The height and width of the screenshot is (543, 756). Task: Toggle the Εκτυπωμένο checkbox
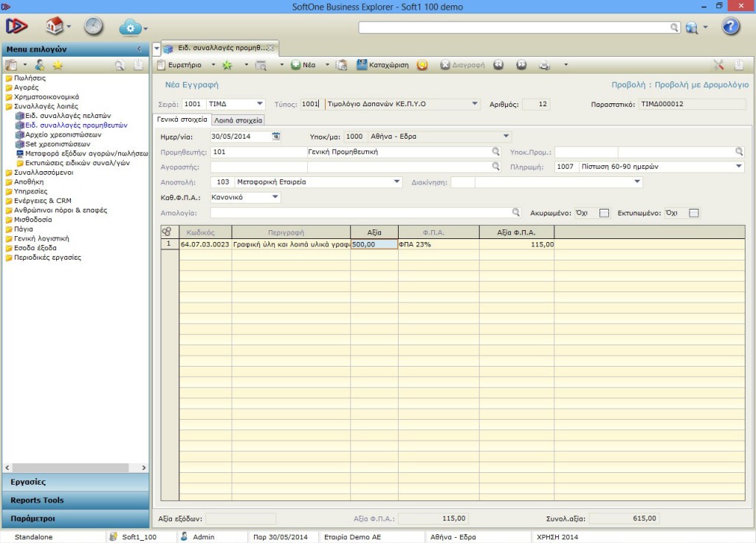pyautogui.click(x=694, y=213)
